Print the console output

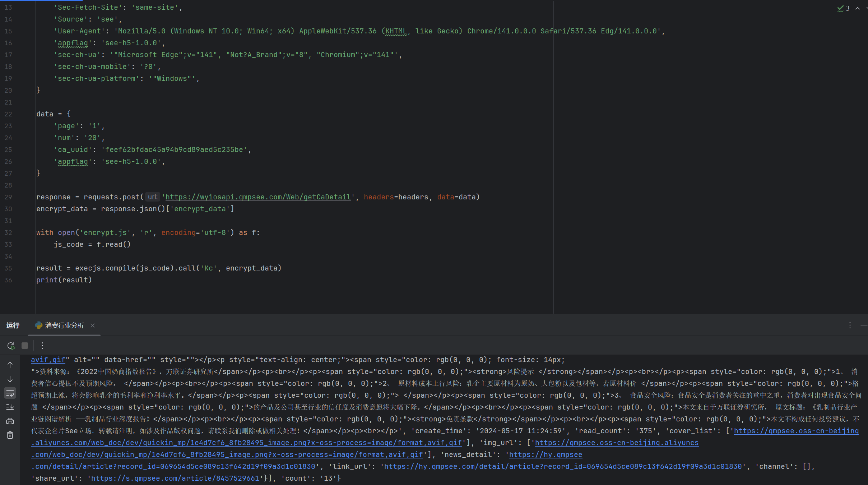pyautogui.click(x=10, y=421)
